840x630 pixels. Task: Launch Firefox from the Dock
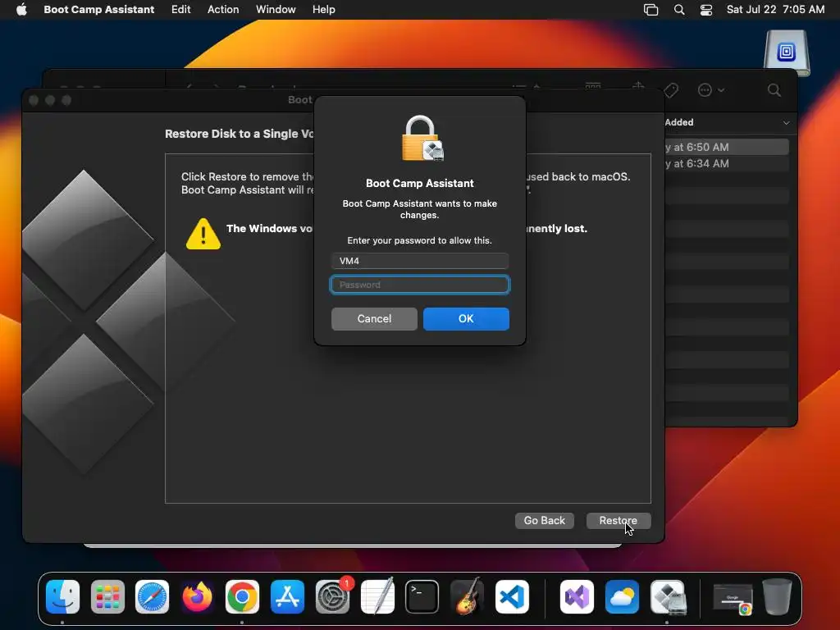tap(197, 597)
